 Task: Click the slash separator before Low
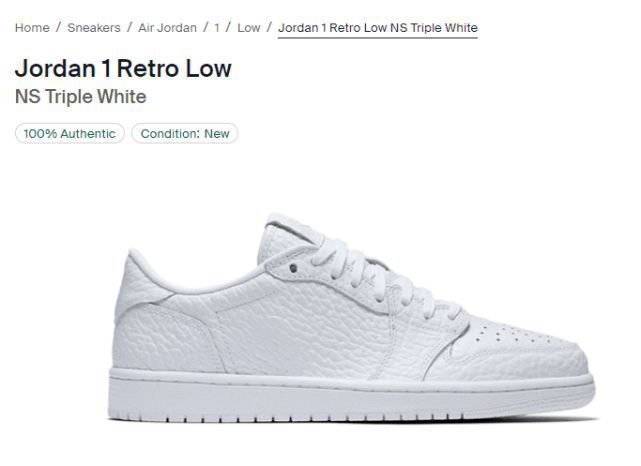click(229, 27)
